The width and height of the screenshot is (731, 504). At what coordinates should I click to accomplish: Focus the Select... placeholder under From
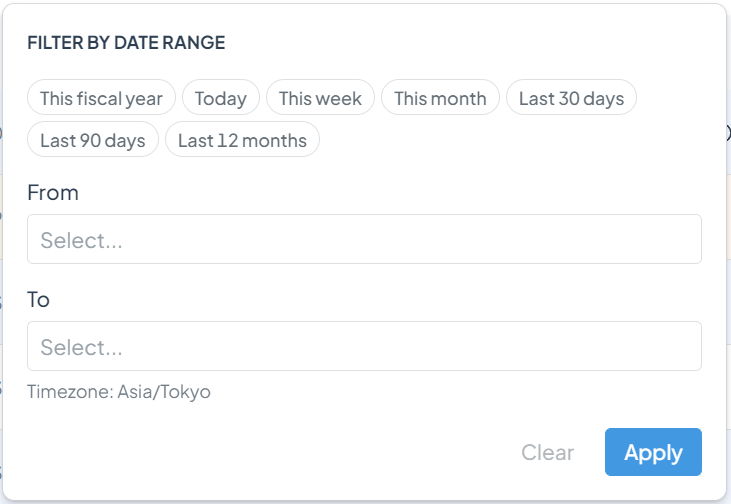pos(81,241)
